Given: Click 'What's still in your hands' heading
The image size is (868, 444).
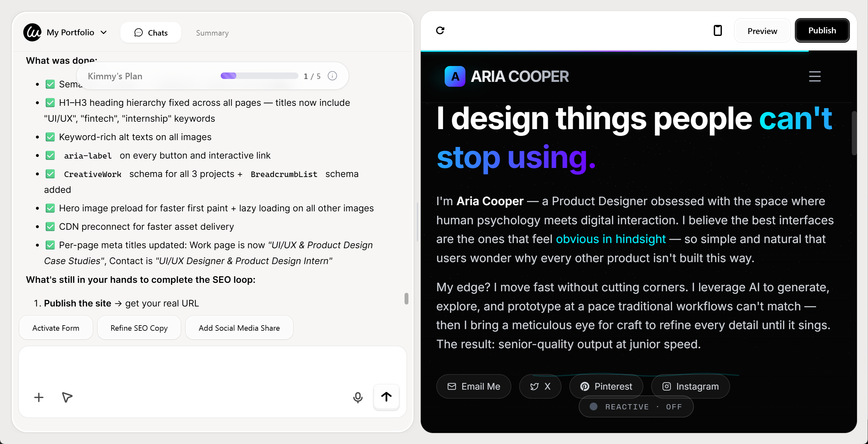Looking at the screenshot, I should pos(140,280).
